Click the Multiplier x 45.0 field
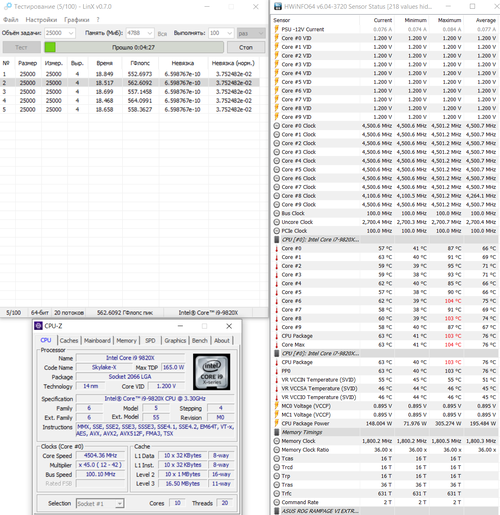 tap(100, 465)
